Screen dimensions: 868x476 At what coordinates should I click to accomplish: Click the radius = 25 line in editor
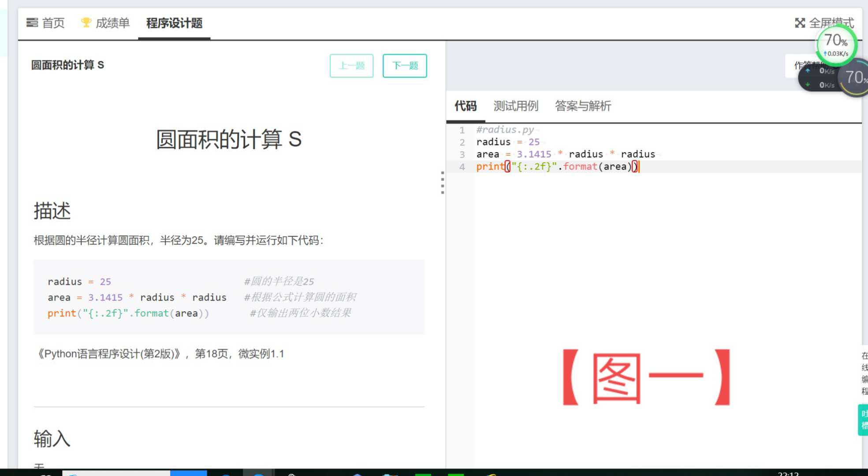pyautogui.click(x=507, y=142)
